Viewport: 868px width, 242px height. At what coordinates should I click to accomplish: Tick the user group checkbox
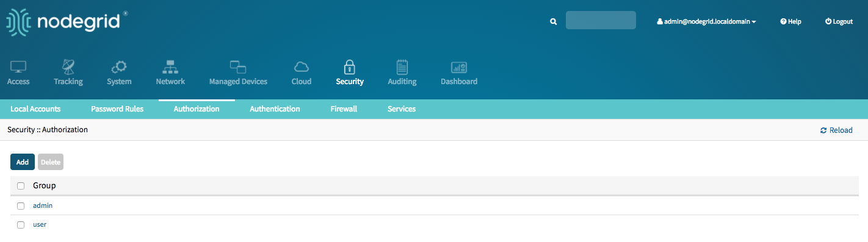coord(21,225)
